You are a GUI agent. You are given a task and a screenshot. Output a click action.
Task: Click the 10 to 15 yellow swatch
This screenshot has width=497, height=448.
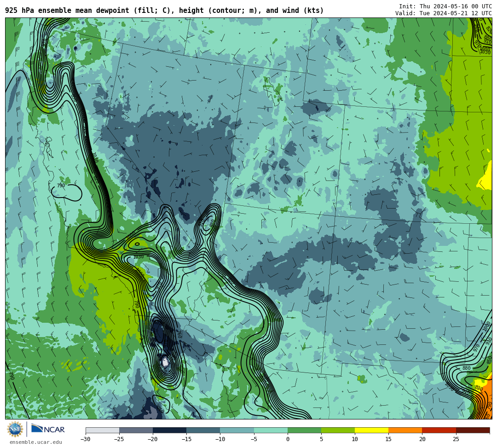[x=371, y=430]
